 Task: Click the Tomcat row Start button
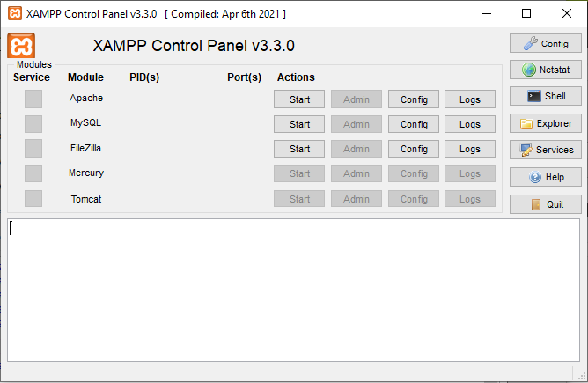click(299, 199)
